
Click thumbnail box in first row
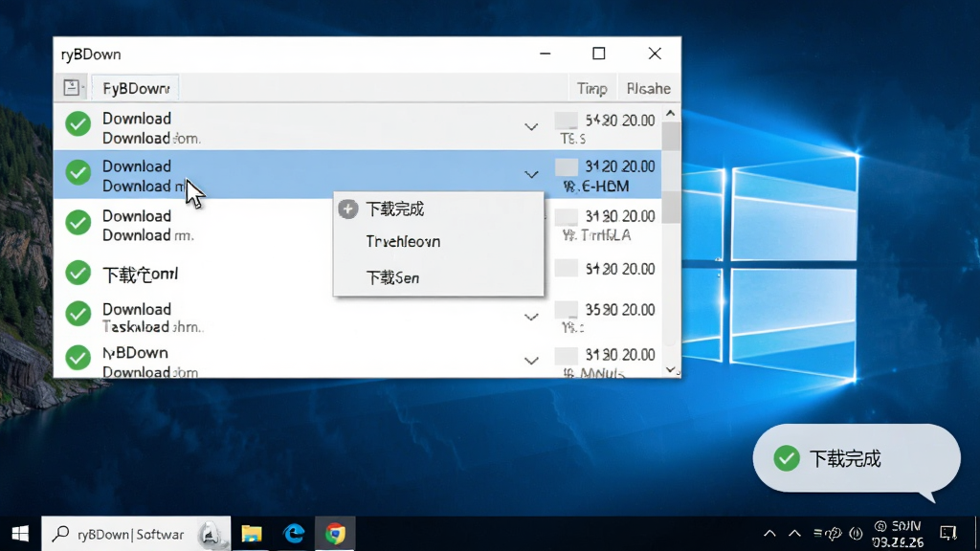coord(567,120)
